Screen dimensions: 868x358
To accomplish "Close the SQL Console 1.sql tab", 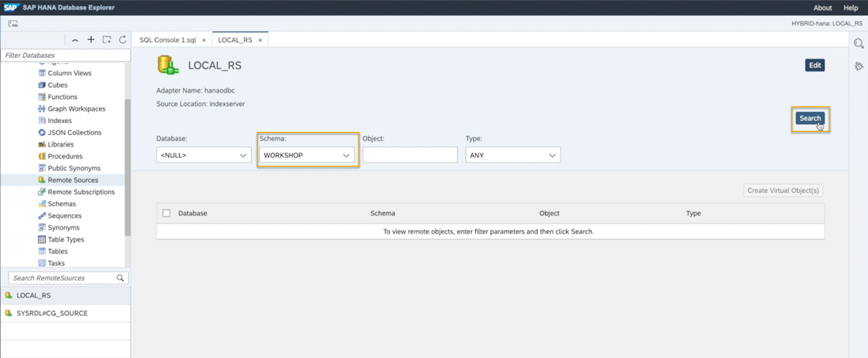I will click(x=203, y=41).
